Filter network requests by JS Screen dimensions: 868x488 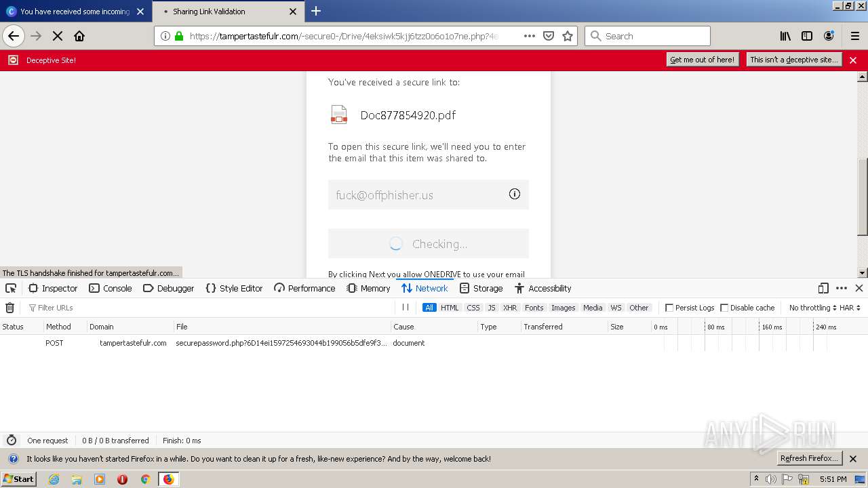click(492, 308)
